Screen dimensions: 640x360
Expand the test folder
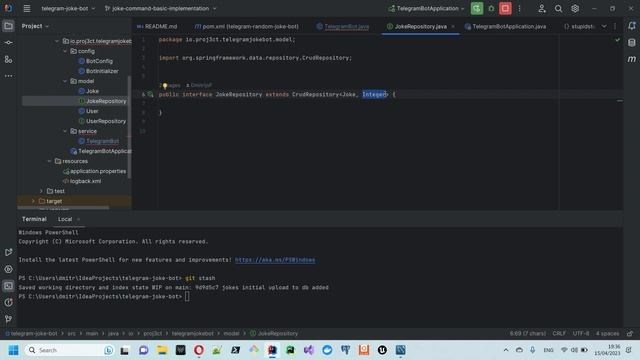coord(41,191)
